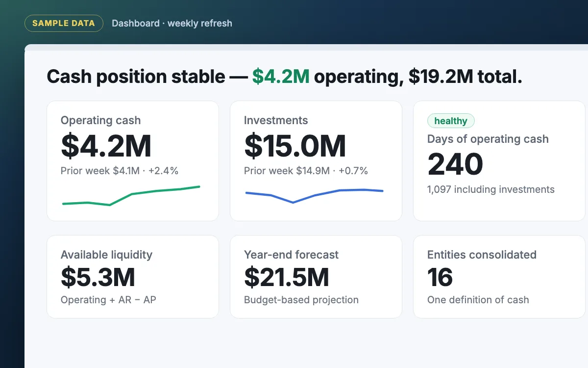Click the SAMPLE DATA badge

(64, 23)
